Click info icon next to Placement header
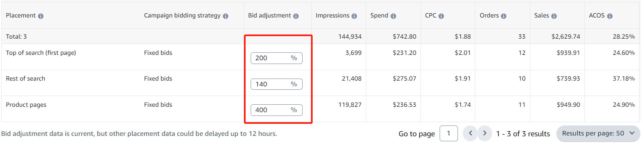 (41, 16)
